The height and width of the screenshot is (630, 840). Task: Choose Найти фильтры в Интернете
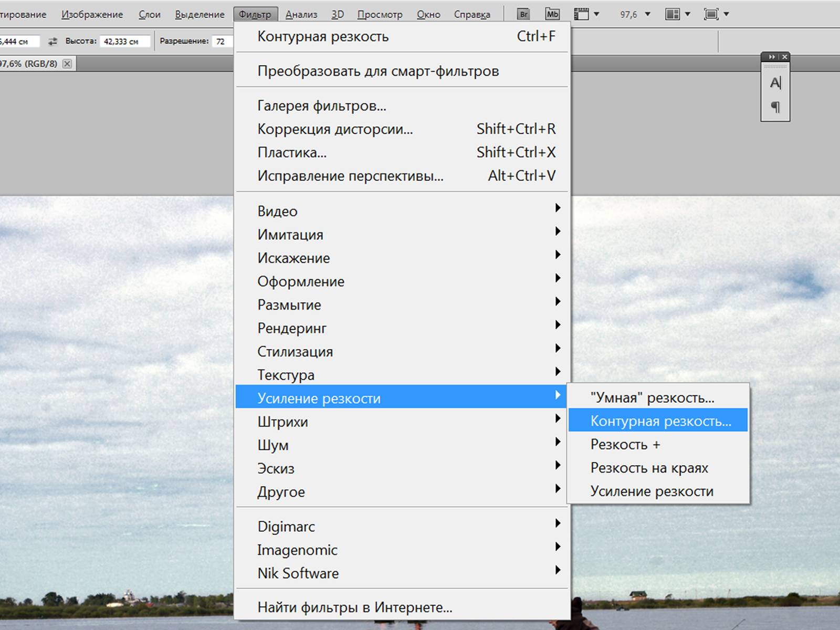click(402, 607)
